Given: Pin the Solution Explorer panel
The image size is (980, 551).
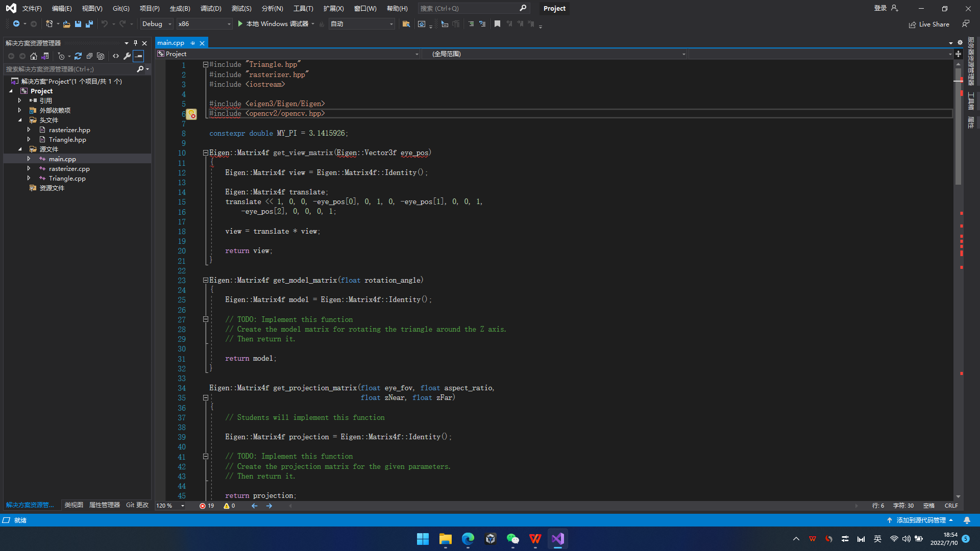Looking at the screenshot, I should [135, 43].
